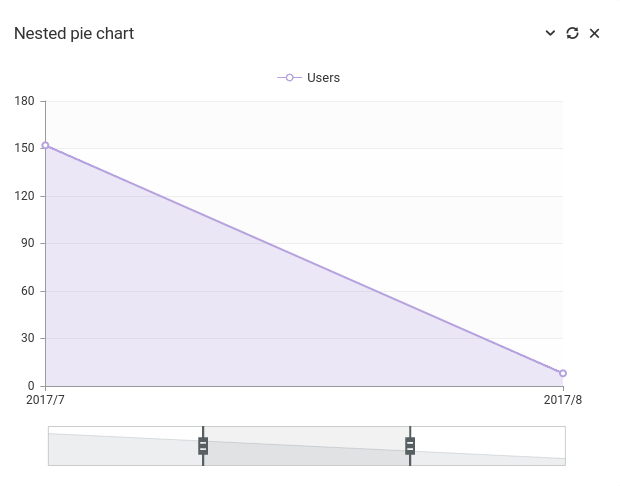Click the 150 y-axis label
The width and height of the screenshot is (620, 486).
coord(25,148)
